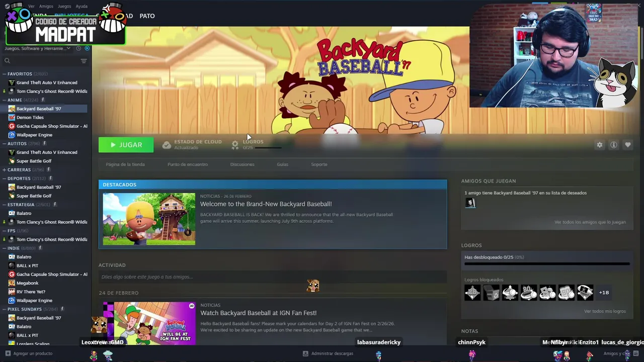Click Wallpaper Engine icon under ANIME
Viewport: 644px width, 362px height.
pos(12,135)
